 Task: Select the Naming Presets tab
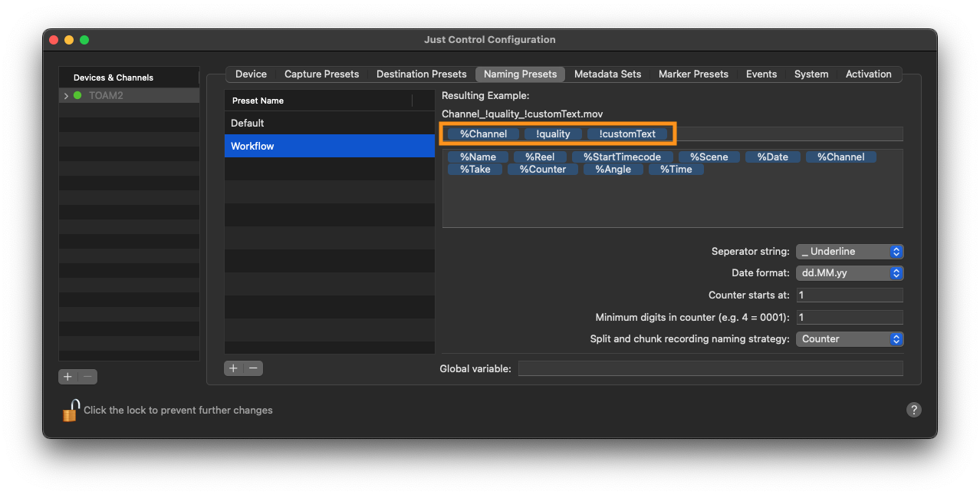tap(520, 74)
